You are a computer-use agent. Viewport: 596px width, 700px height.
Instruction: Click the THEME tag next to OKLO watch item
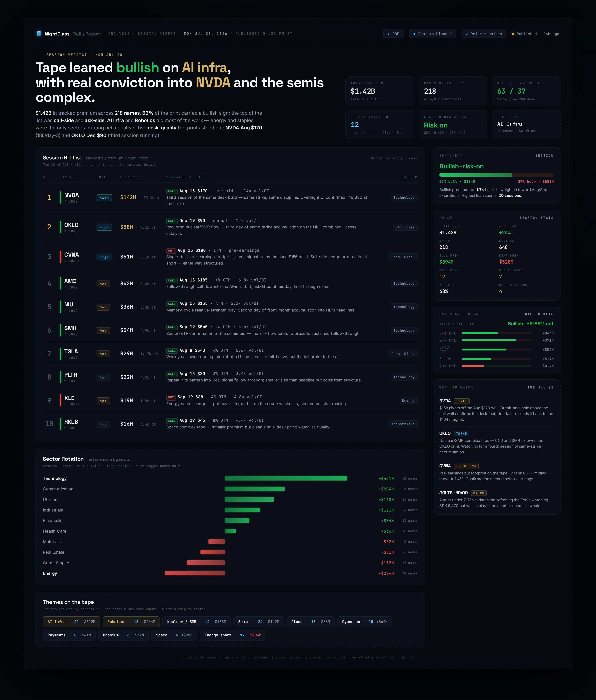point(461,434)
